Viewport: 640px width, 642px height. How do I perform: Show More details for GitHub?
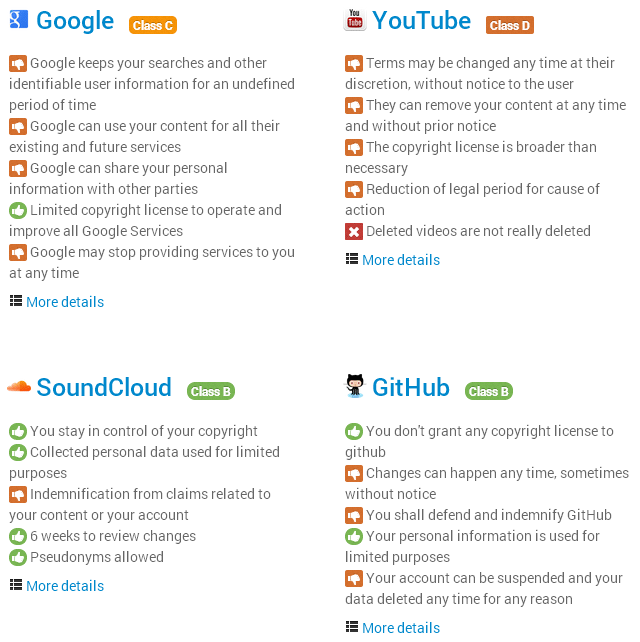click(x=400, y=628)
